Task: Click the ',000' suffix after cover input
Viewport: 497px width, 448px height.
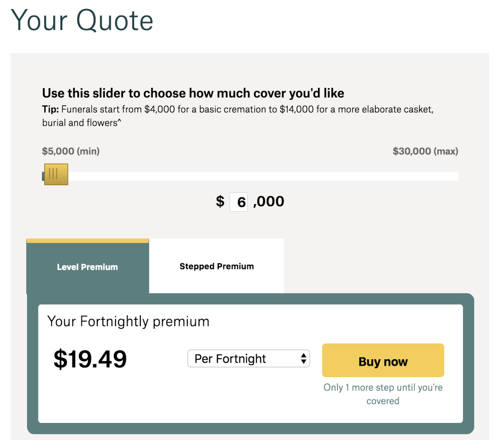Action: (x=269, y=201)
